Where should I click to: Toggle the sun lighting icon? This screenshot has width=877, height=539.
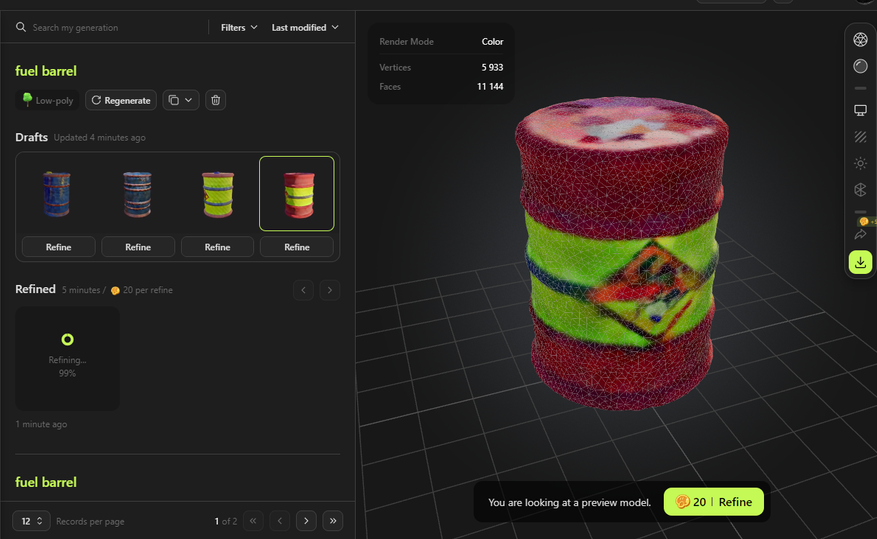click(860, 163)
